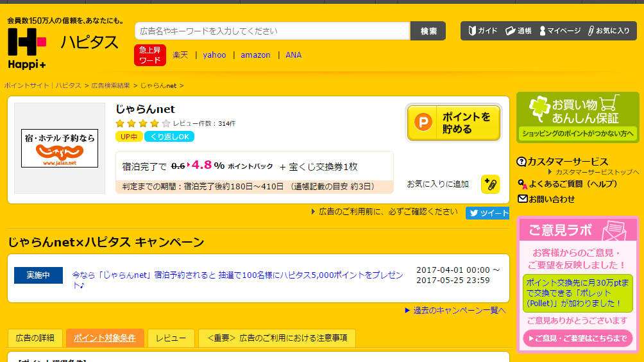The height and width of the screenshot is (362, 644).
Task: Select the ANA trending word
Action: [293, 55]
